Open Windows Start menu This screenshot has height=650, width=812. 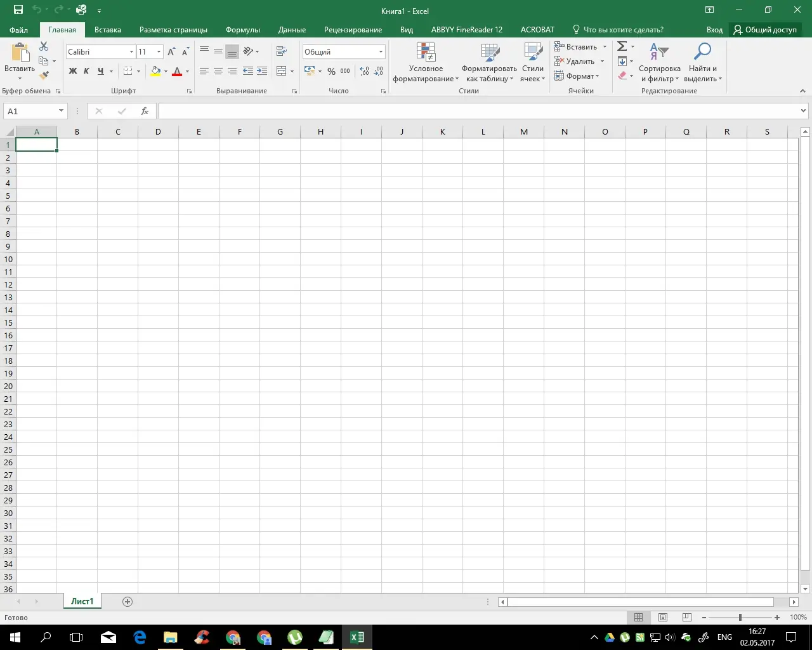[x=15, y=637]
